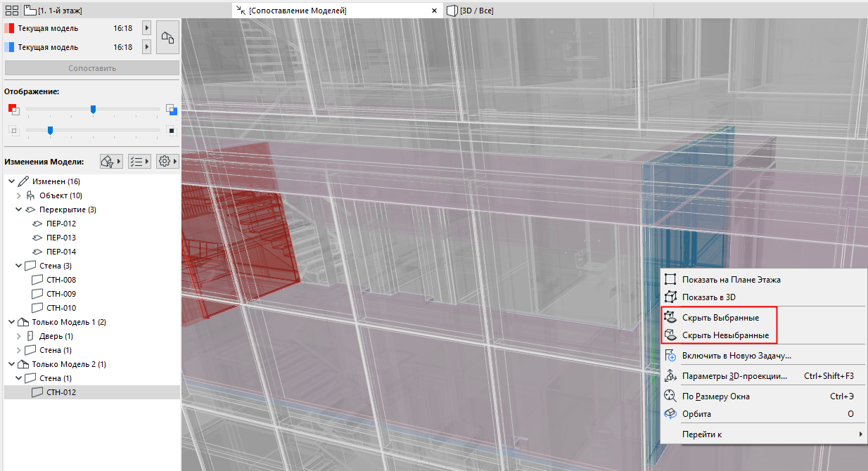
Task: Click the icon beside Включить в Новую Задачу
Action: (x=670, y=356)
